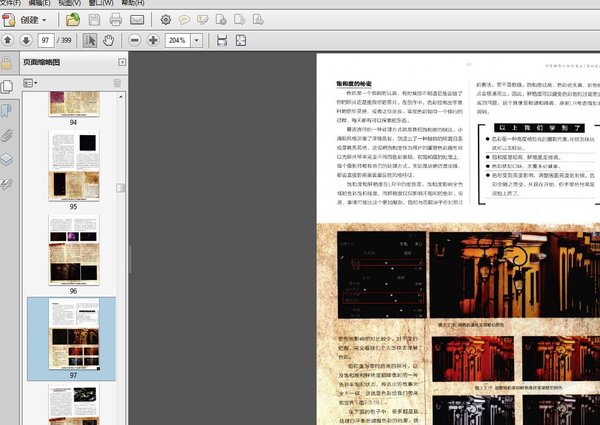Open the 帮助(H) menu
Screen dimensions: 600x425
tap(133, 3)
